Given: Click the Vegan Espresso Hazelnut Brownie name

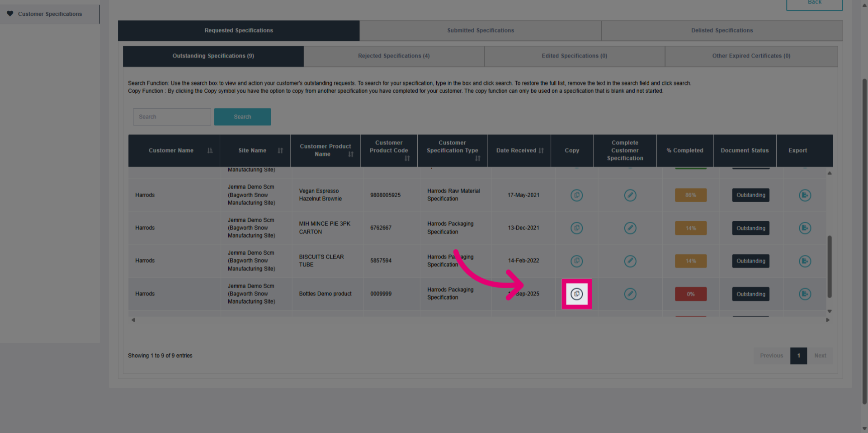Looking at the screenshot, I should point(320,195).
